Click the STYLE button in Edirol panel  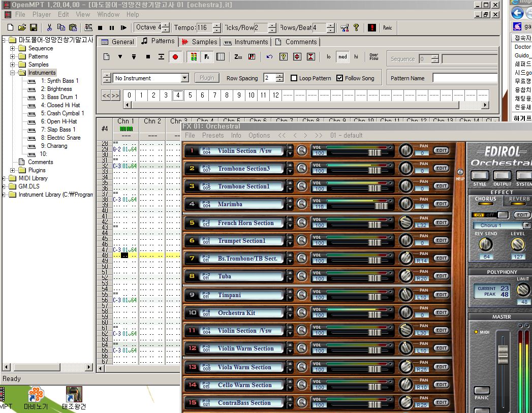(x=480, y=175)
